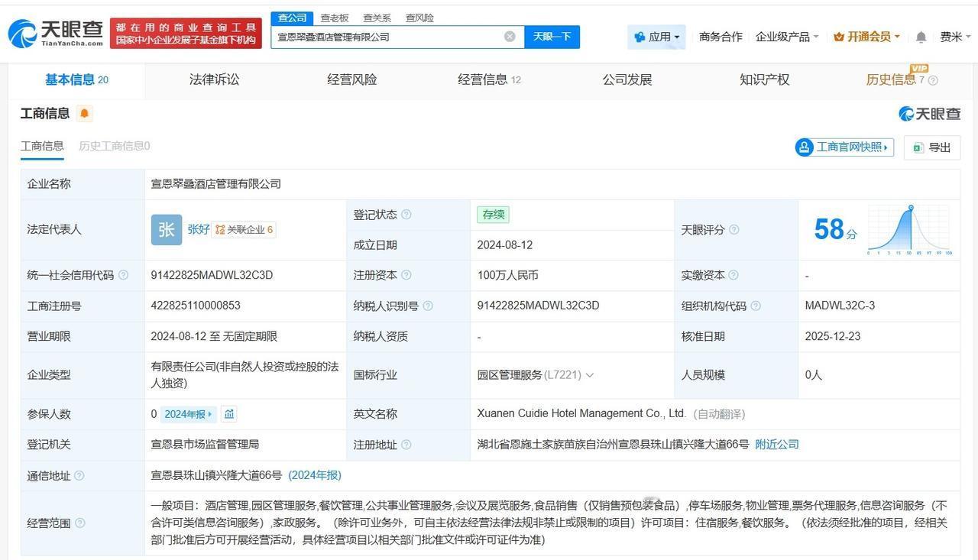Click the 工商官网快照 button
This screenshot has width=978, height=560.
coord(844,147)
